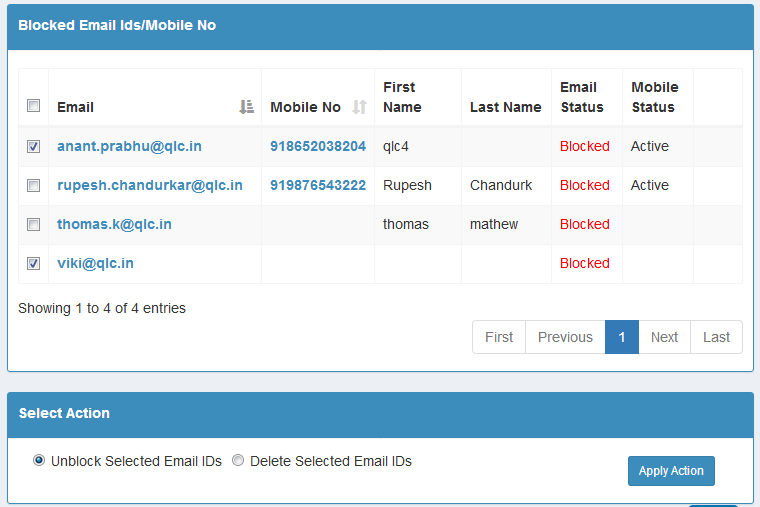Click the Email column sort icon
The width and height of the screenshot is (760, 507).
click(246, 107)
